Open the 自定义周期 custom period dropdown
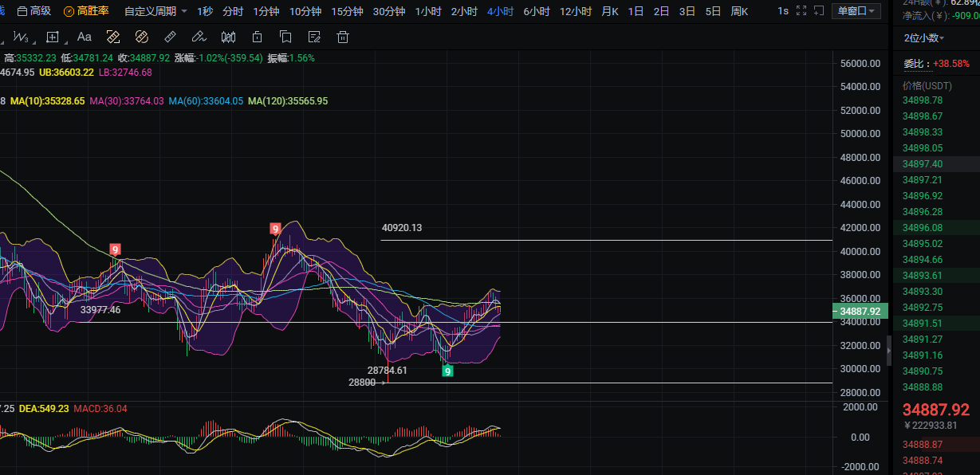The width and height of the screenshot is (980, 475). coord(155,11)
